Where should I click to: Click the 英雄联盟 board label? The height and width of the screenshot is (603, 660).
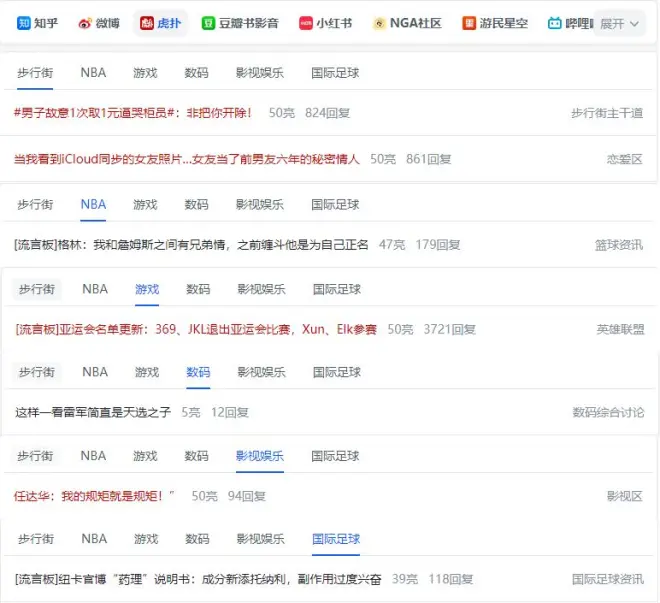click(x=620, y=329)
